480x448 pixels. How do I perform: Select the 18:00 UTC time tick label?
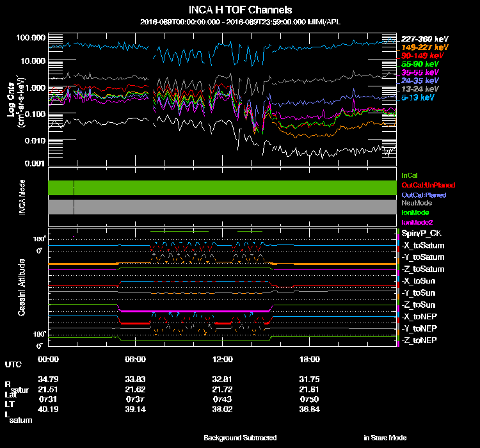(x=309, y=359)
